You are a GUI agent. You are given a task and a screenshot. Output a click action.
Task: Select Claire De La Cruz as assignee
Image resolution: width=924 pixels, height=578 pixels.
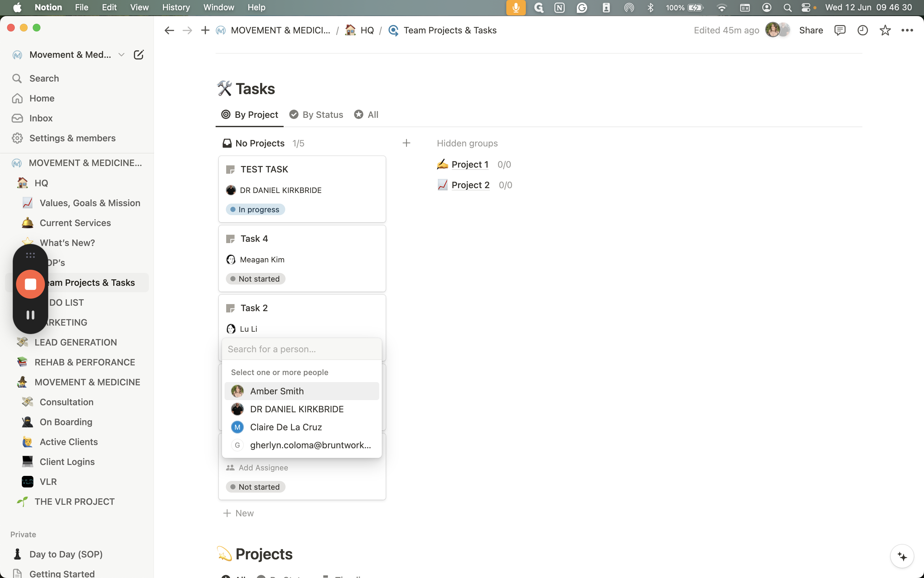pos(302,427)
